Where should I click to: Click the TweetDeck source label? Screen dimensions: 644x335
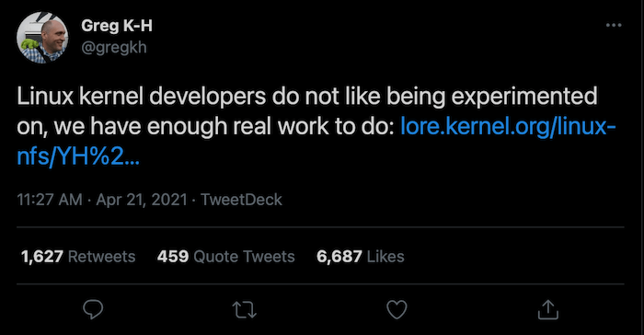[241, 200]
